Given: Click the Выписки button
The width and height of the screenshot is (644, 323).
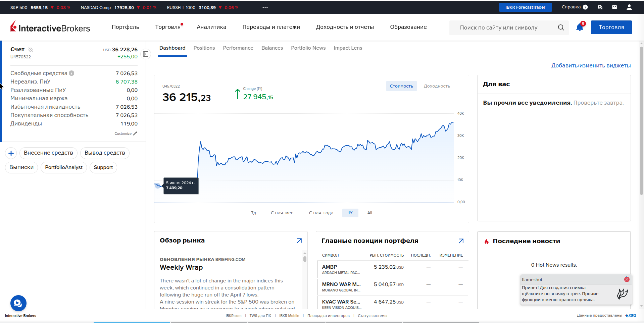Looking at the screenshot, I should (21, 167).
